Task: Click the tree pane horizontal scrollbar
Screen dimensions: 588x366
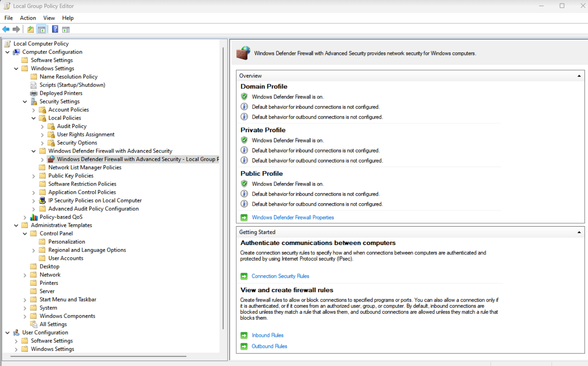Action: [x=98, y=356]
